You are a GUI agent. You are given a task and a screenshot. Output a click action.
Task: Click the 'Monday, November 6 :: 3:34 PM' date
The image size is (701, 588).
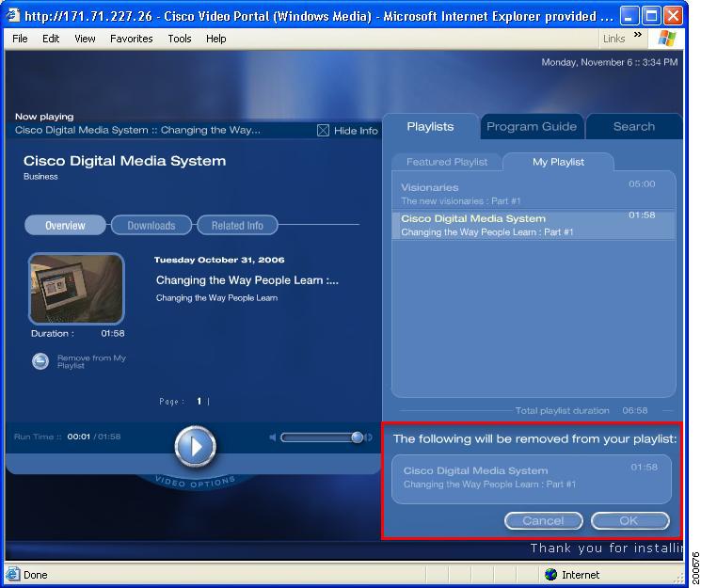tap(610, 62)
